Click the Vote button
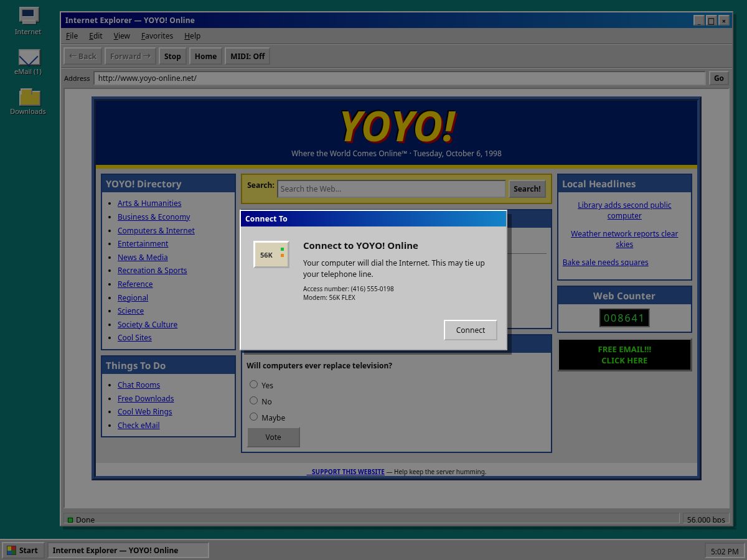Image resolution: width=747 pixels, height=560 pixels. click(273, 437)
